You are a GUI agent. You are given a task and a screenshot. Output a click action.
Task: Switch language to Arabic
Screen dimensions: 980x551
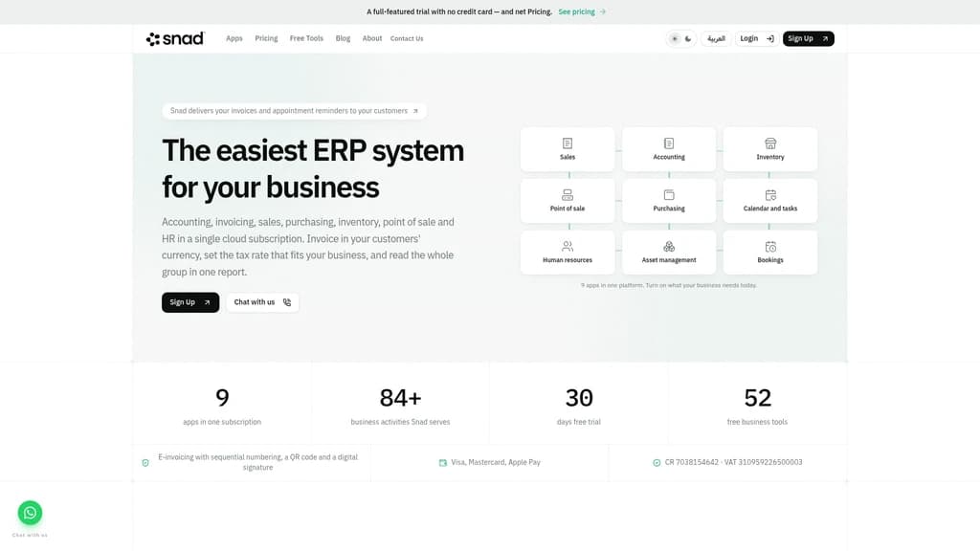pyautogui.click(x=716, y=38)
